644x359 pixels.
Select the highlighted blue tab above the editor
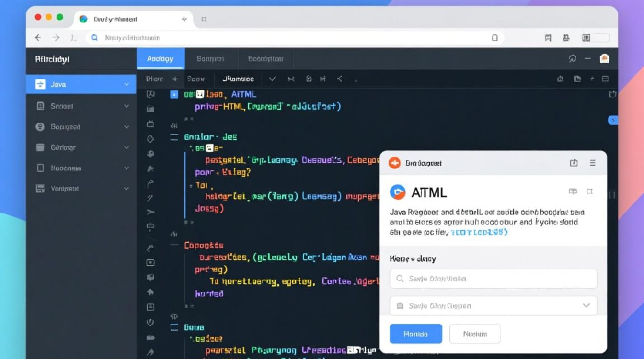pos(160,59)
